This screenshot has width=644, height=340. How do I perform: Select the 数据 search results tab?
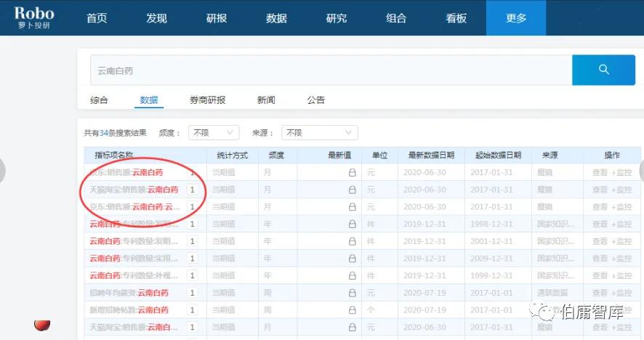149,100
